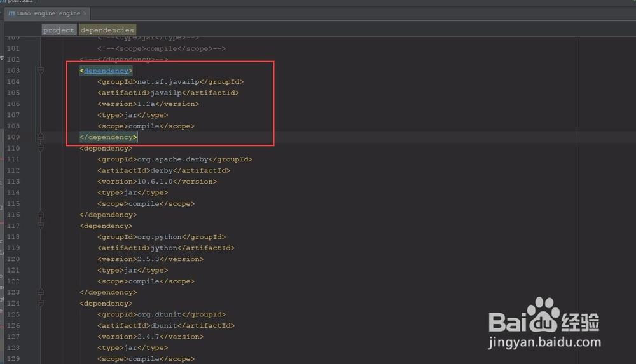Click line number 127 in gutter

(13, 337)
